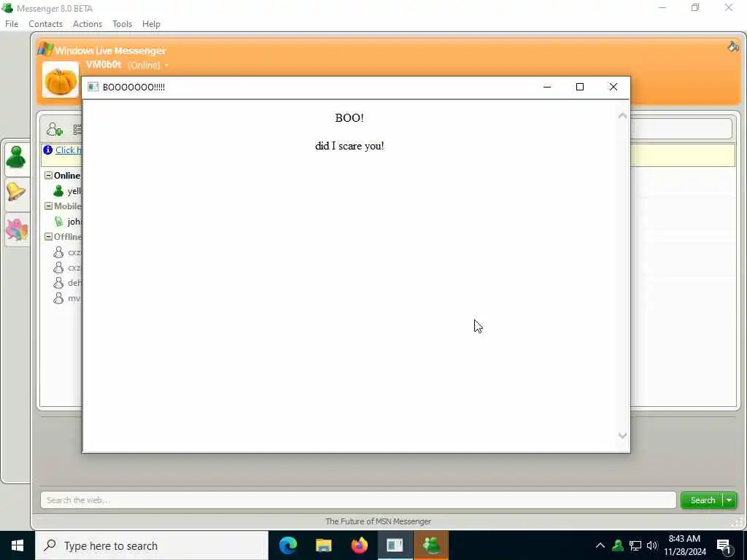Launch Microsoft Edge from taskbar
Screen dimensions: 747x560
(x=287, y=545)
